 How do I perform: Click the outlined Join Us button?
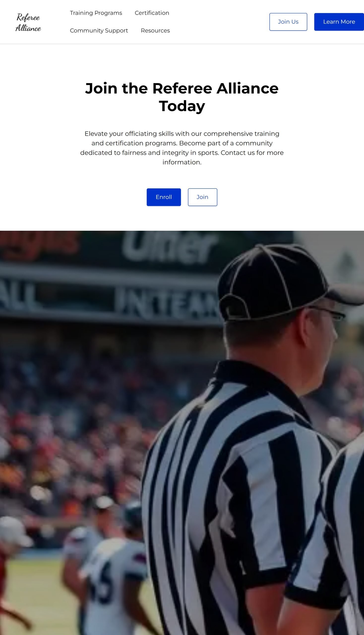(288, 22)
